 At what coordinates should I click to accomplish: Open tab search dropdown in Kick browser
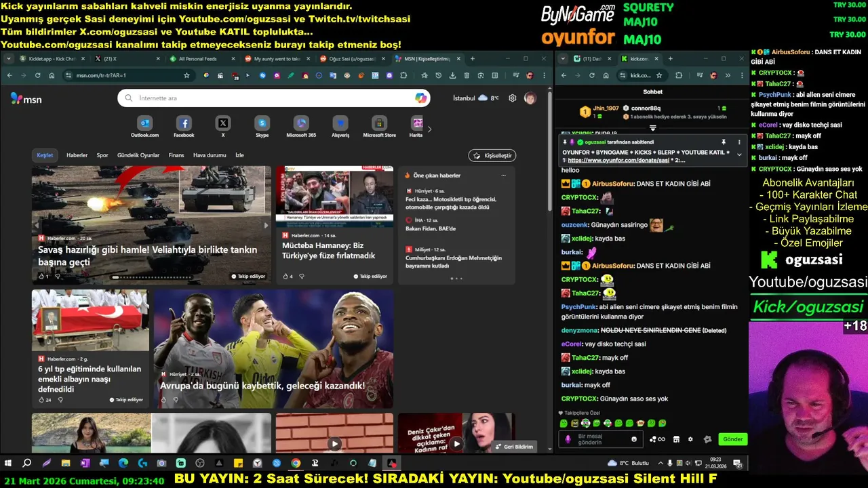pos(562,59)
